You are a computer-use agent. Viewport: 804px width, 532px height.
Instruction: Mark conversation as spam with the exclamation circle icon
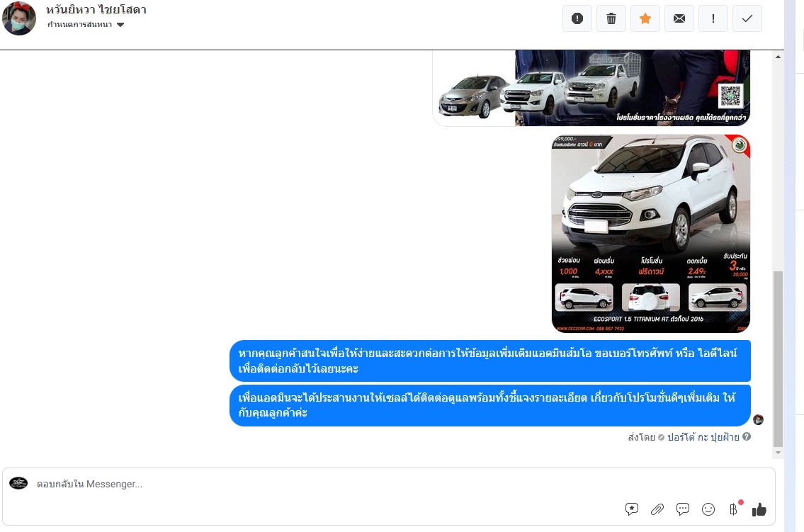[577, 18]
